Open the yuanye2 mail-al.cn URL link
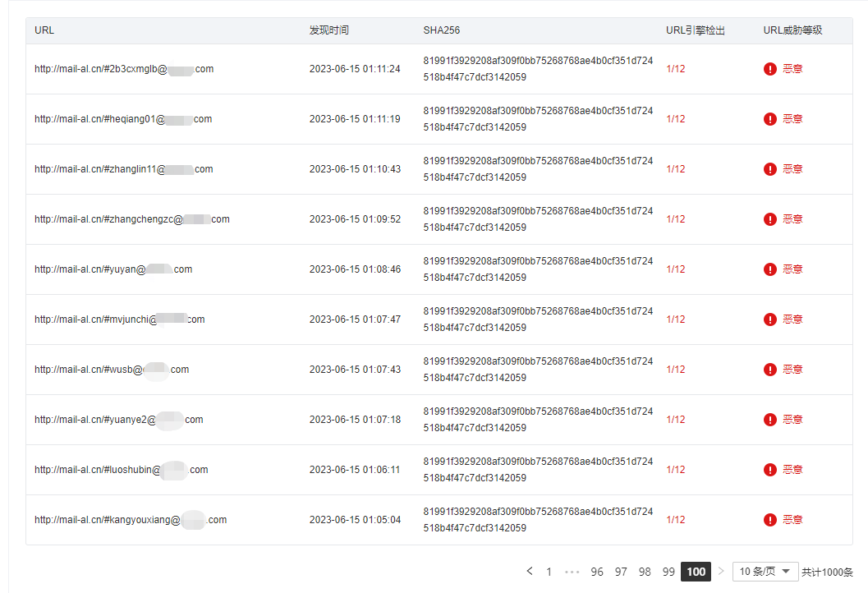Viewport: 868px width, 593px height. click(x=118, y=420)
